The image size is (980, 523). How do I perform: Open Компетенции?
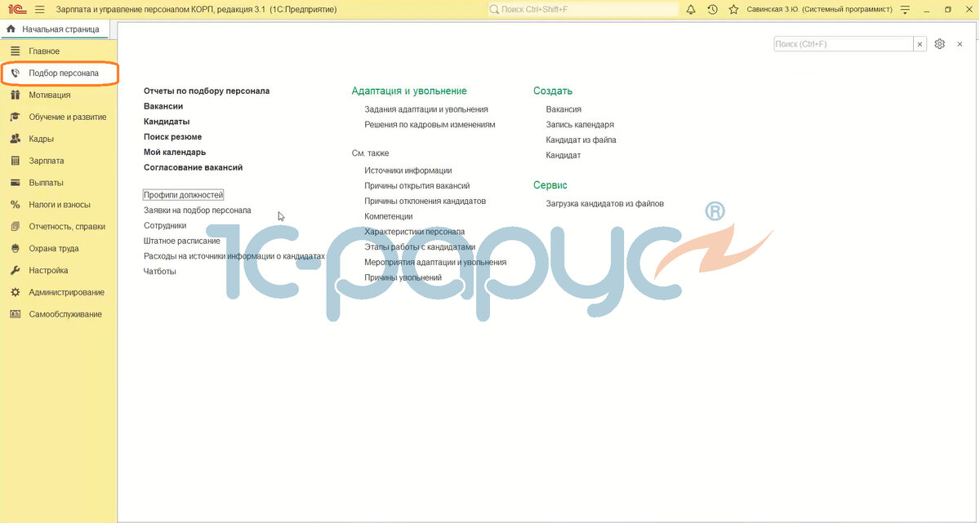tap(389, 216)
